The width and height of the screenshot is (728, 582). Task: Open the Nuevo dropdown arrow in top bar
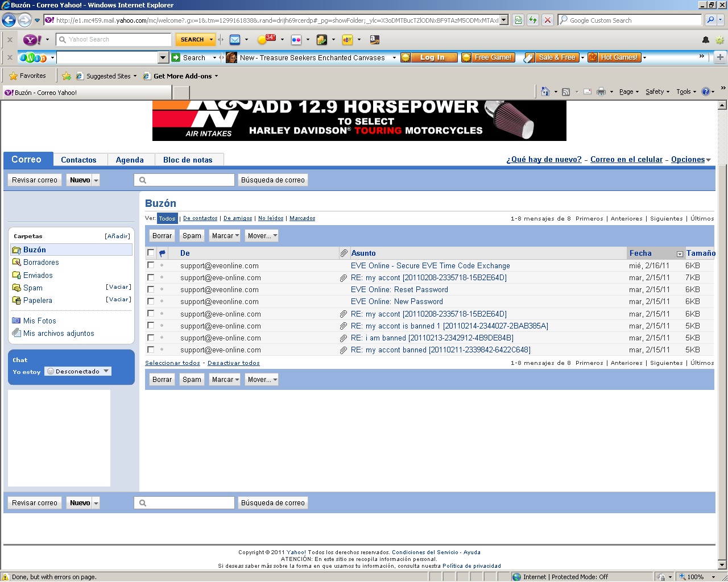click(x=96, y=180)
